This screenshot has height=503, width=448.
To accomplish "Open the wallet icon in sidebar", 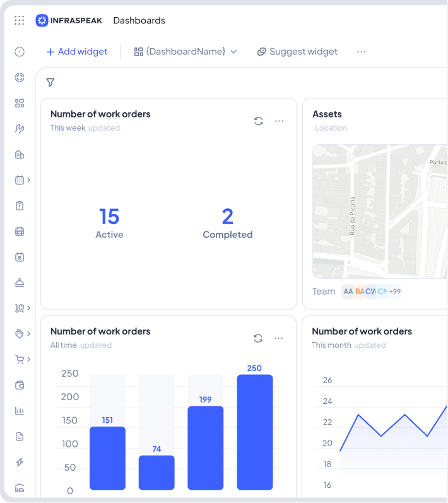I will point(20,386).
